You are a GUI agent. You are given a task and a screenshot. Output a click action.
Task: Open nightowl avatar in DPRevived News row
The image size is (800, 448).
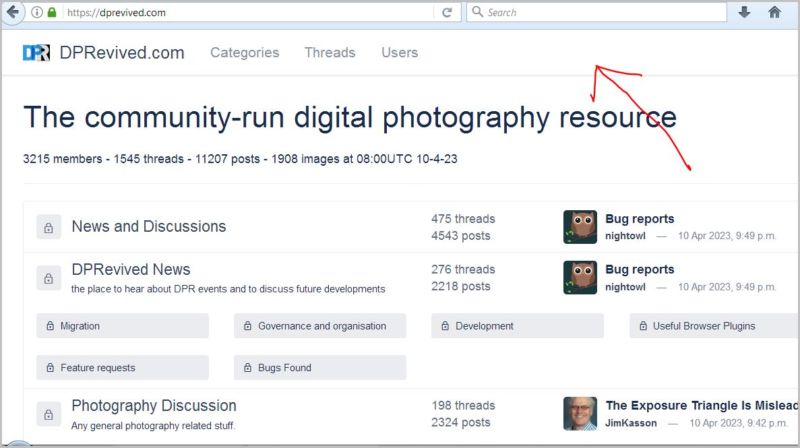[x=580, y=278]
